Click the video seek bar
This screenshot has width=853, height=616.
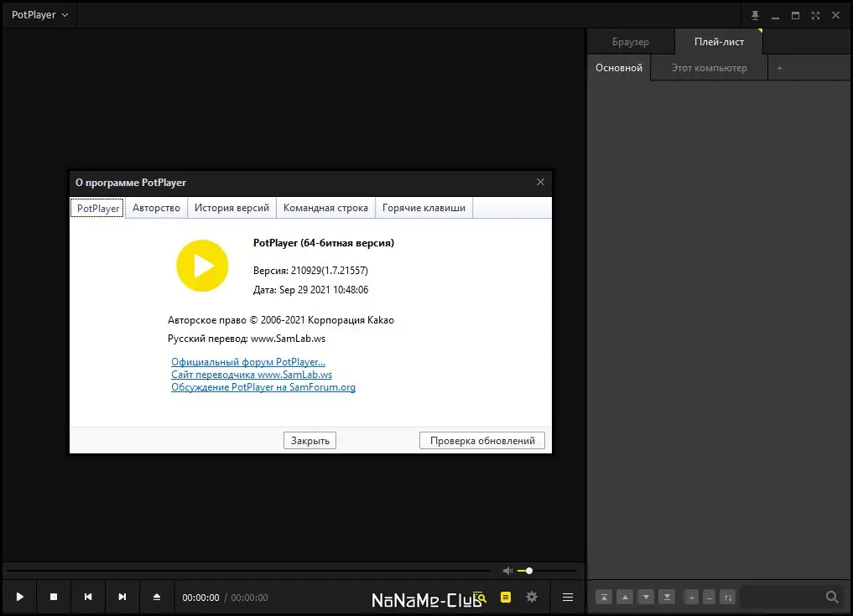point(248,571)
